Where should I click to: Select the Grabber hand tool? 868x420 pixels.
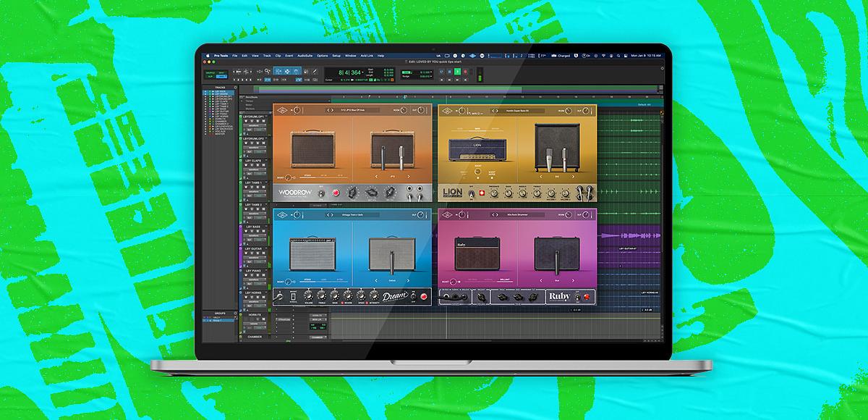click(x=297, y=71)
